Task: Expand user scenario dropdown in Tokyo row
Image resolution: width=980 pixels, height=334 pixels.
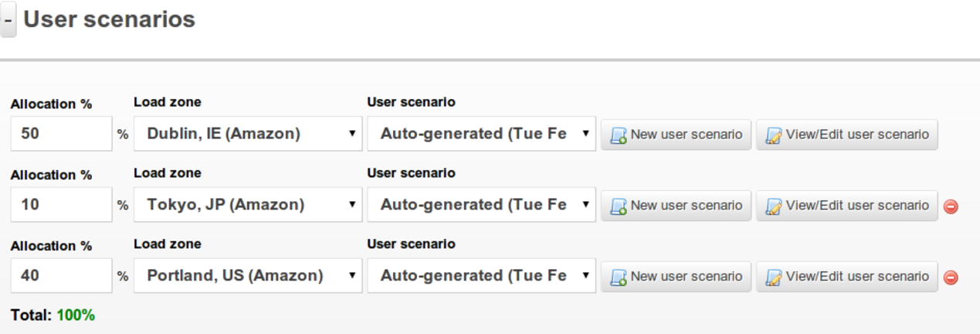Action: coord(481,205)
